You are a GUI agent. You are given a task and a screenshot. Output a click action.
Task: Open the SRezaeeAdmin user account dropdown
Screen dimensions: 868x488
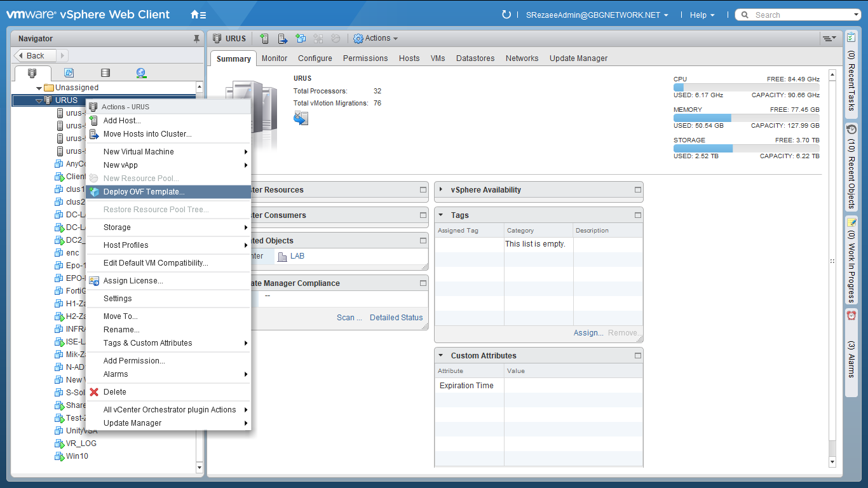click(597, 15)
